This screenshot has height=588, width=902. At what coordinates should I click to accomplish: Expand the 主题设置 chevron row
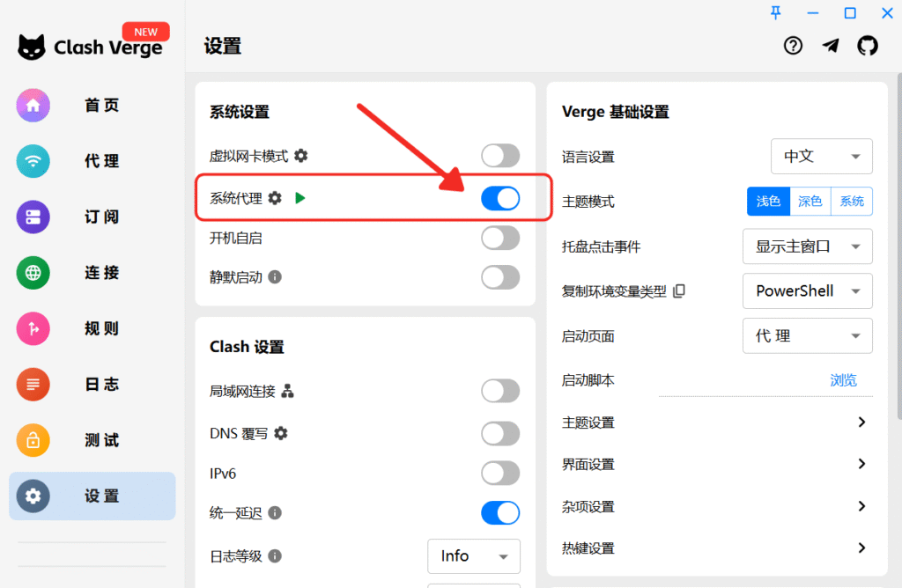(x=861, y=423)
